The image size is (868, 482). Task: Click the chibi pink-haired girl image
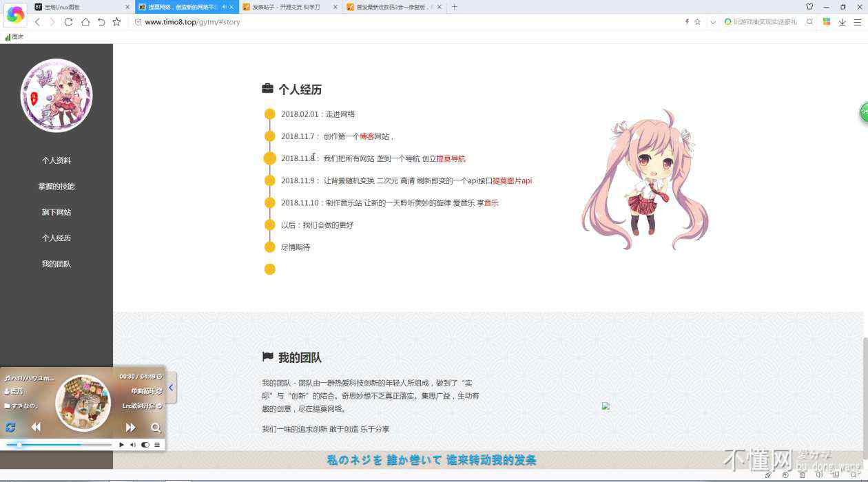tap(644, 179)
